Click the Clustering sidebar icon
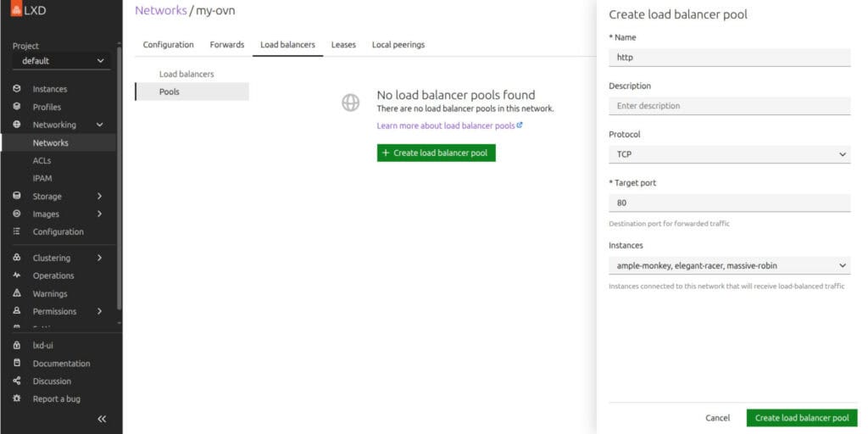The image size is (868, 434). coord(17,258)
